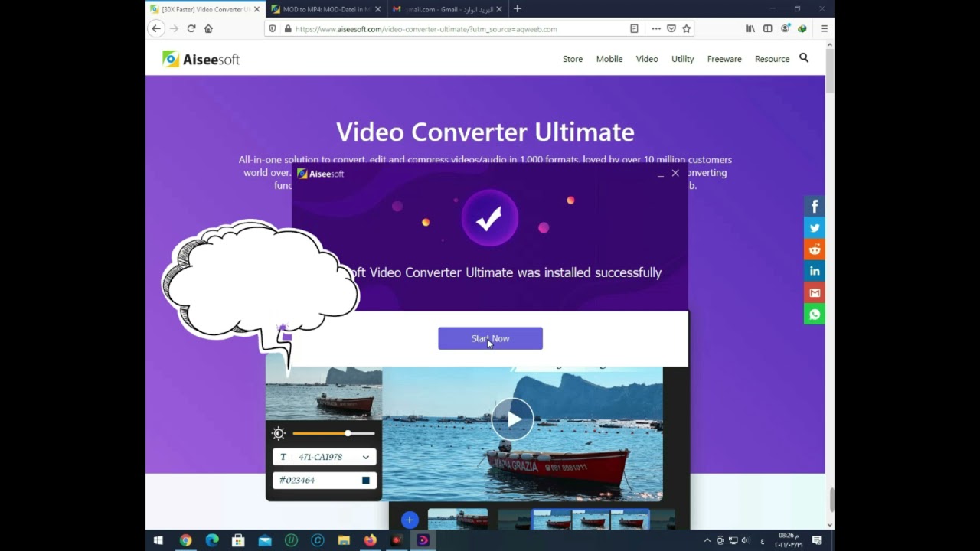
Task: Open the volume control in tray
Action: pyautogui.click(x=745, y=540)
